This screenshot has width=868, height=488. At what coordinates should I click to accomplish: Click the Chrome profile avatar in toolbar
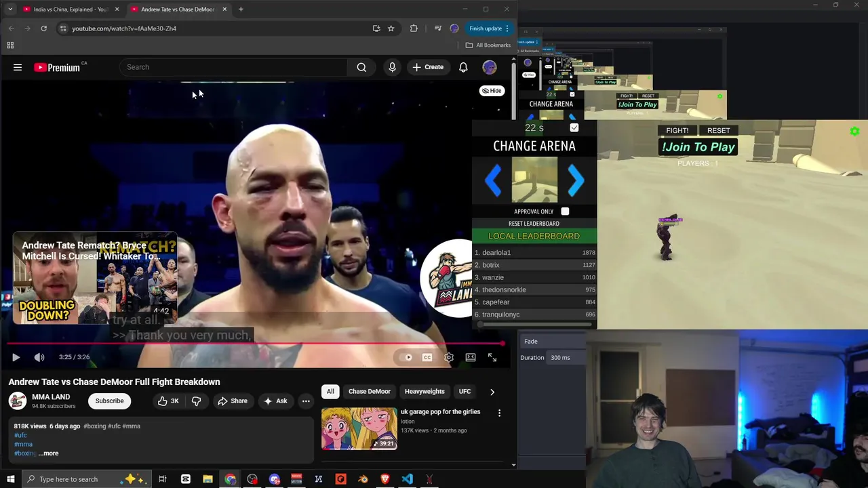[454, 28]
